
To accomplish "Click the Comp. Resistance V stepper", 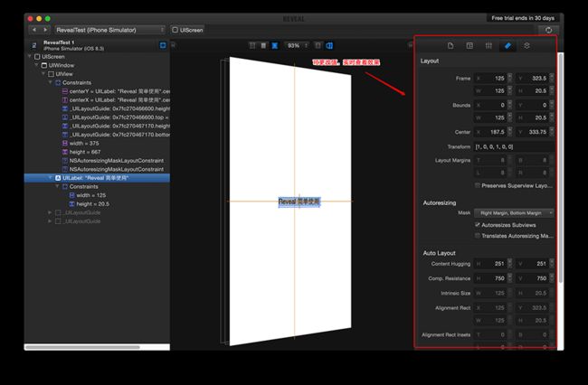I will [x=552, y=278].
